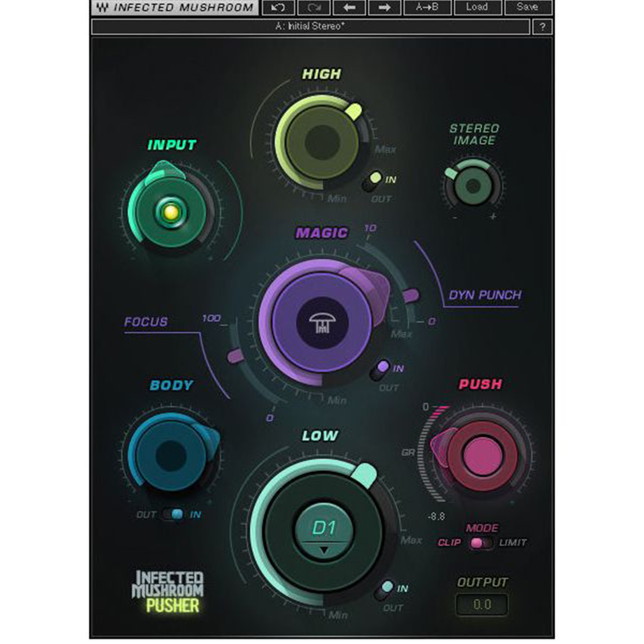
Task: Toggle the MODE CLIP/LIMIT switch
Action: coord(481,543)
